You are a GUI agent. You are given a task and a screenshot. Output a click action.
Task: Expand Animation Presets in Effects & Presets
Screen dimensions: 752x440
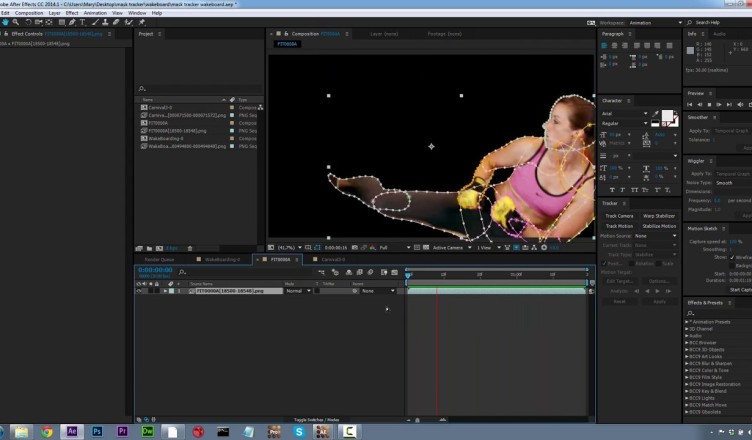click(x=687, y=322)
